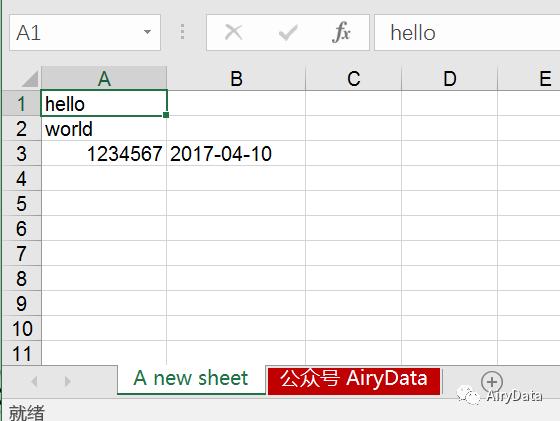Select row 3 header
Screen dimensions: 560x421
tap(21, 154)
